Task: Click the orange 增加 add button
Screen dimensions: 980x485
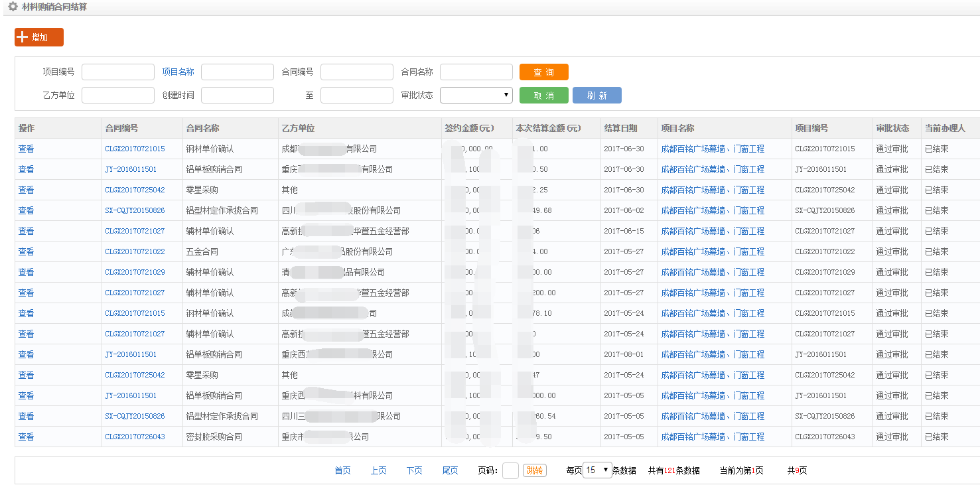Action: pyautogui.click(x=39, y=37)
